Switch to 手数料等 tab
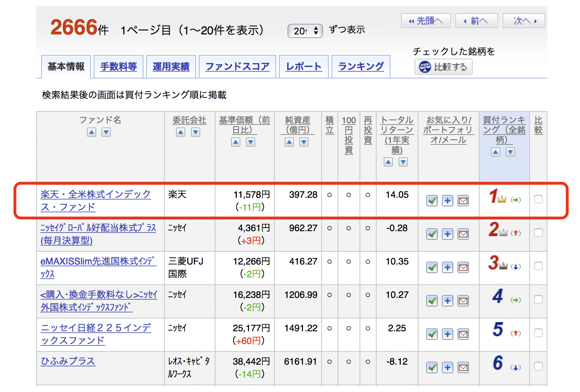The width and height of the screenshot is (580, 392). coord(119,66)
